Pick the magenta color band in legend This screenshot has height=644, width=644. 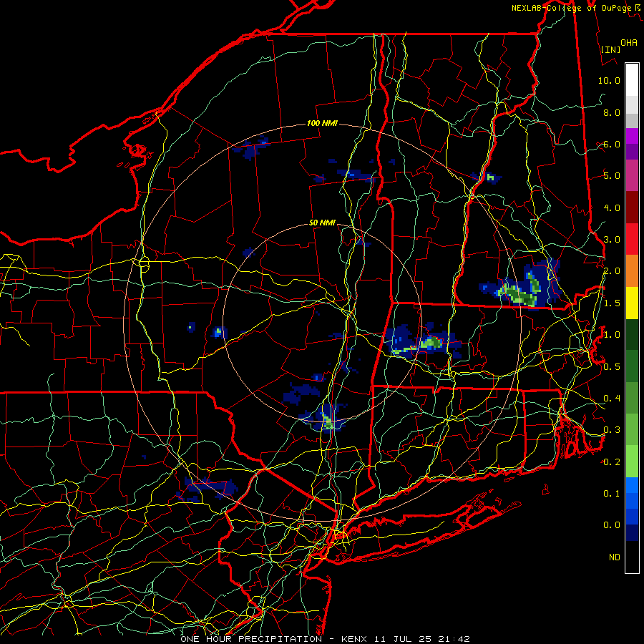632,175
